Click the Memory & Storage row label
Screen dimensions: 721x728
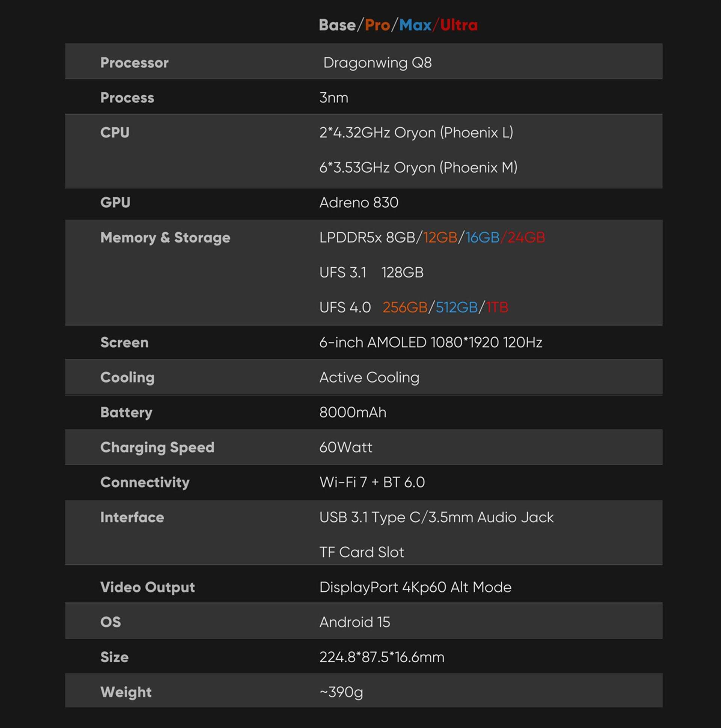(x=165, y=238)
